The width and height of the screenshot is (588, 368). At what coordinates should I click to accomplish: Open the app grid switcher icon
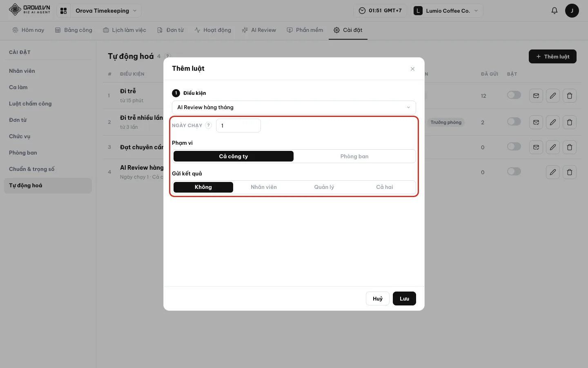pyautogui.click(x=63, y=11)
